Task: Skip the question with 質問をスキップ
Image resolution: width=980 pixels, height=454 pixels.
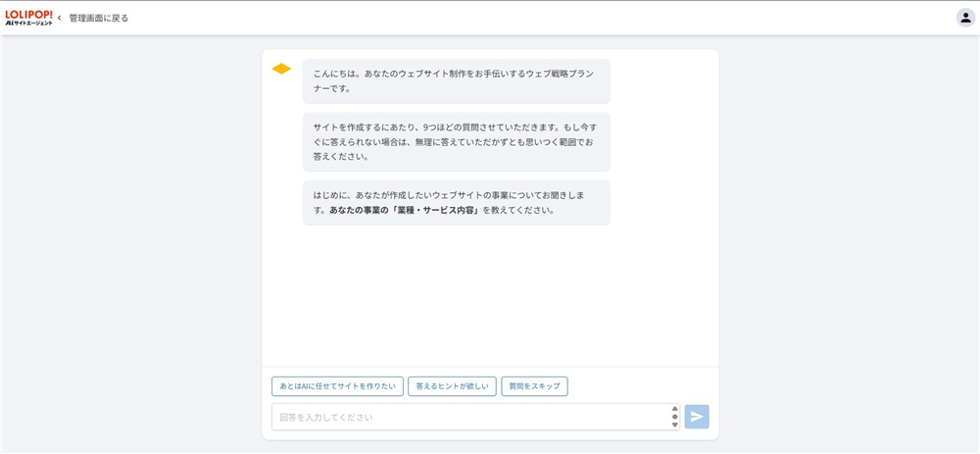Action: click(x=534, y=386)
